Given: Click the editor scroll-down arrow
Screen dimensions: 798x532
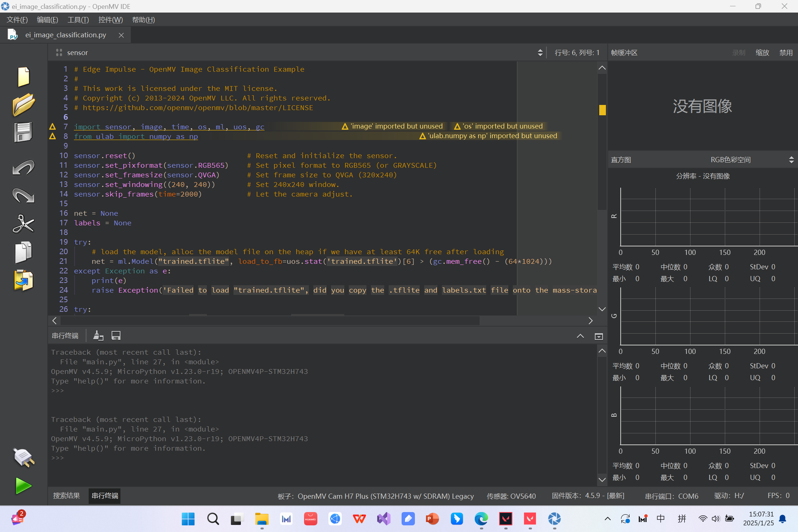Looking at the screenshot, I should click(602, 309).
